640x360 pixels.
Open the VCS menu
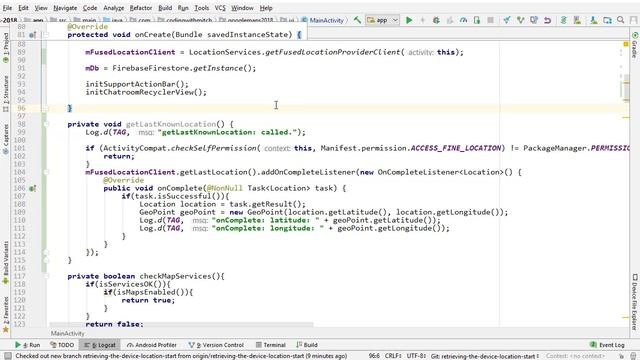pos(220,8)
